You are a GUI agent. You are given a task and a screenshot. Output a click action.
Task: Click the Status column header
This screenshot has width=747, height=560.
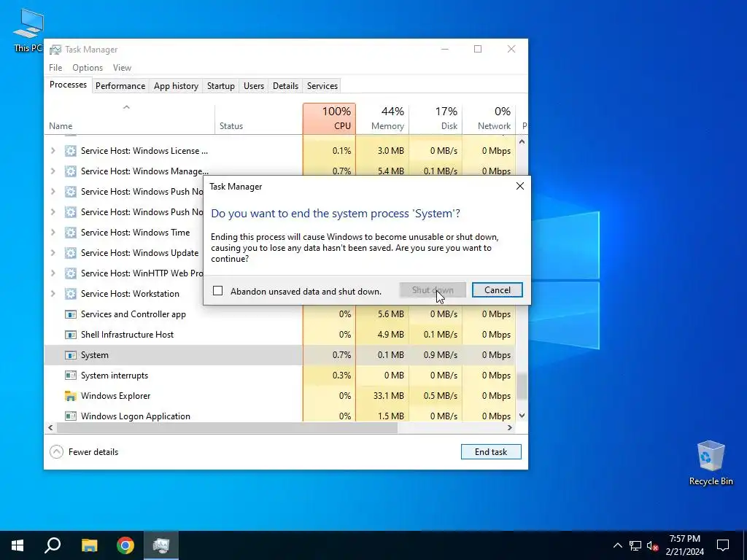(x=259, y=119)
